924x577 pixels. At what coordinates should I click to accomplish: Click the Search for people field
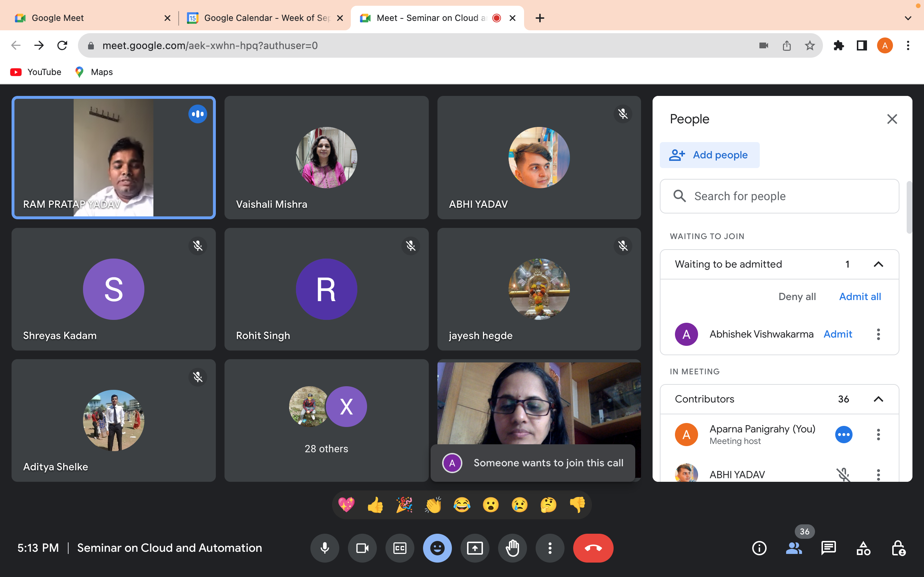(779, 196)
